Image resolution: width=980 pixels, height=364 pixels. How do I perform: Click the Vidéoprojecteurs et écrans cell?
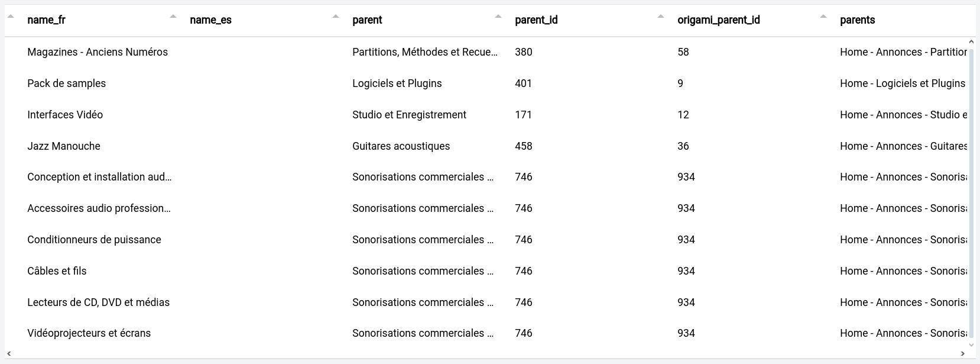(x=89, y=333)
